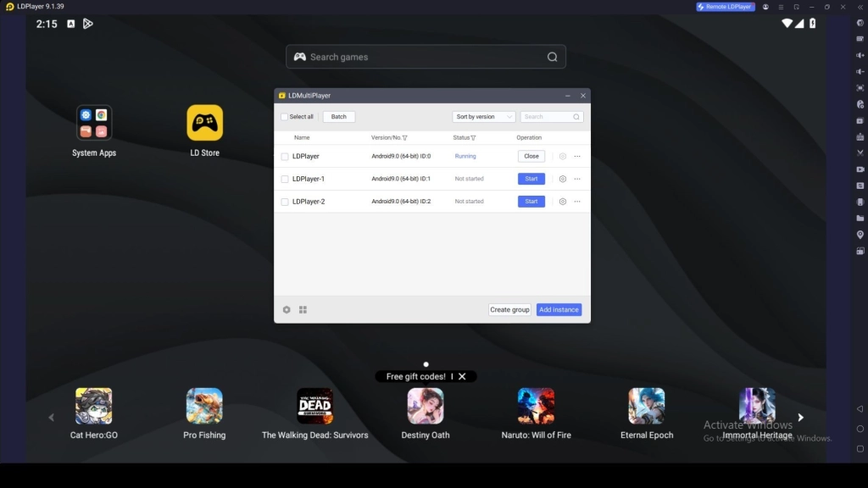Screen dimensions: 868x488
Task: Click the Search games input field
Action: (424, 56)
